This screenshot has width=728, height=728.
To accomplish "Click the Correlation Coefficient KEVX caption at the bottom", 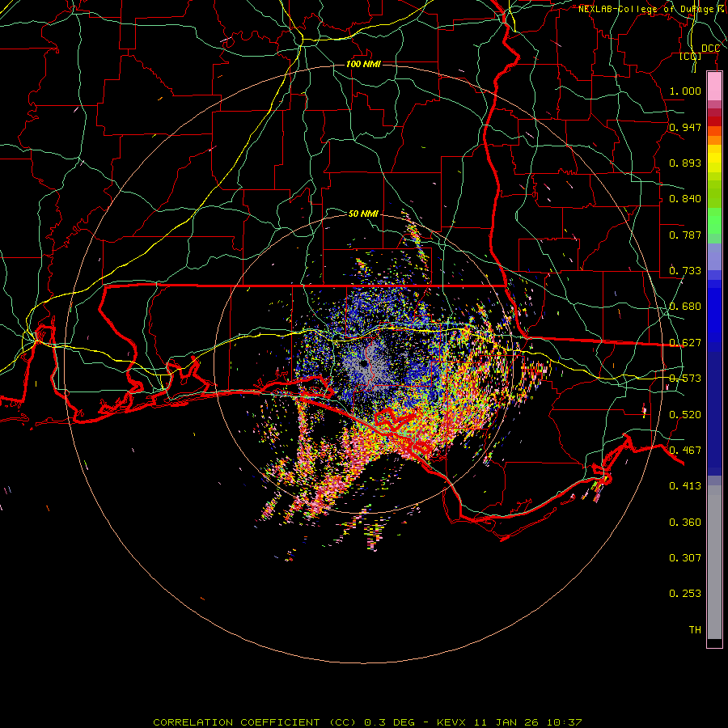I will click(x=367, y=722).
